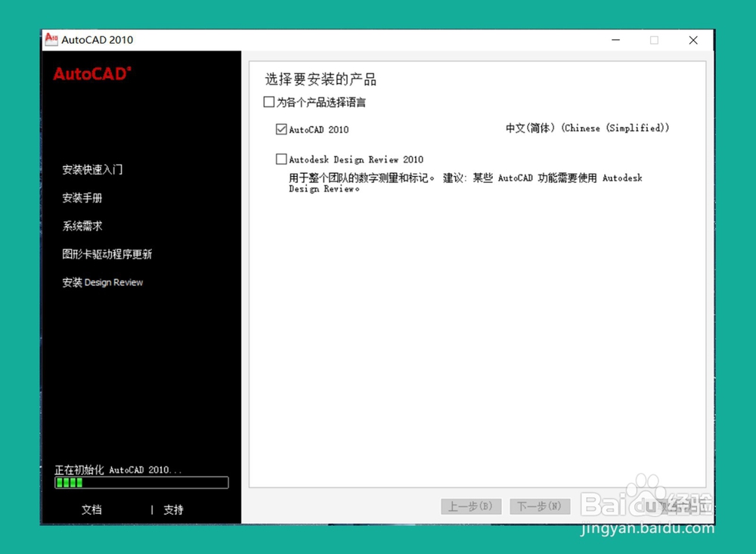Open 图形卡驱动程序更新 link

107,254
